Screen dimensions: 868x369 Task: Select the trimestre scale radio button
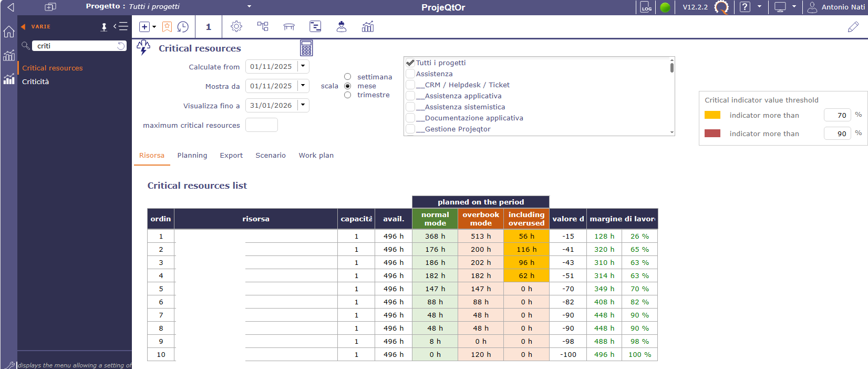(347, 95)
